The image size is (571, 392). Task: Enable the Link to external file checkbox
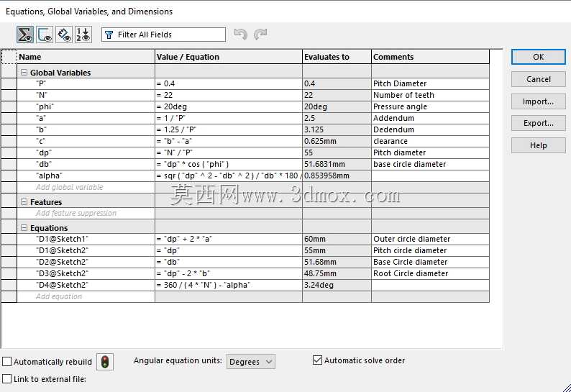pos(7,378)
